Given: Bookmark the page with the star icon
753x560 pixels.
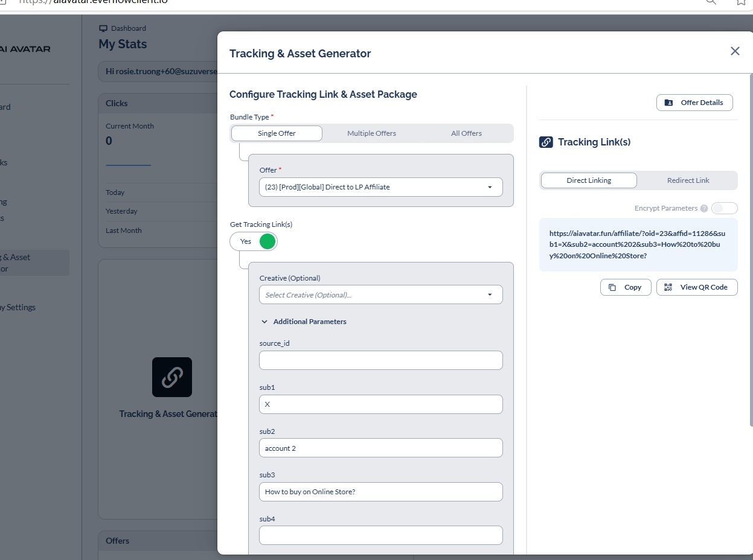Looking at the screenshot, I should point(742,2).
